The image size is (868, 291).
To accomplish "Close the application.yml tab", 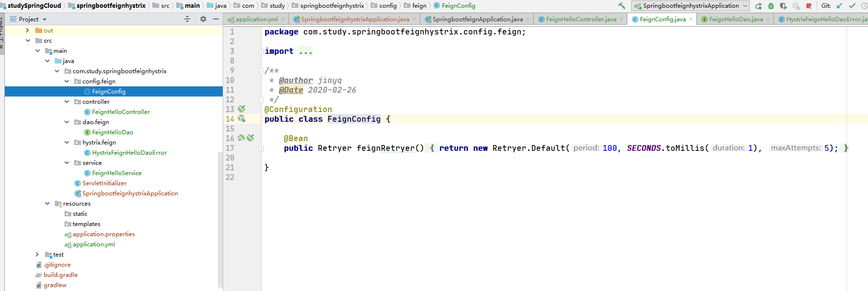I will coord(283,19).
